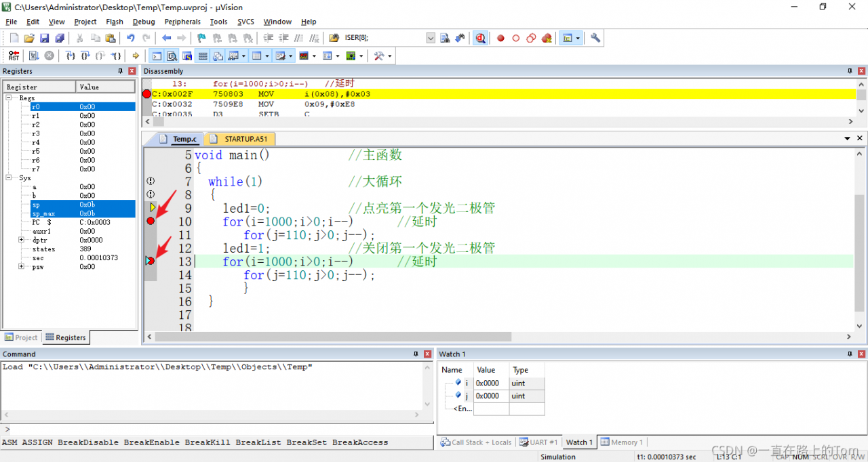Click the Save file floppy icon
This screenshot has width=868, height=462.
pyautogui.click(x=44, y=39)
